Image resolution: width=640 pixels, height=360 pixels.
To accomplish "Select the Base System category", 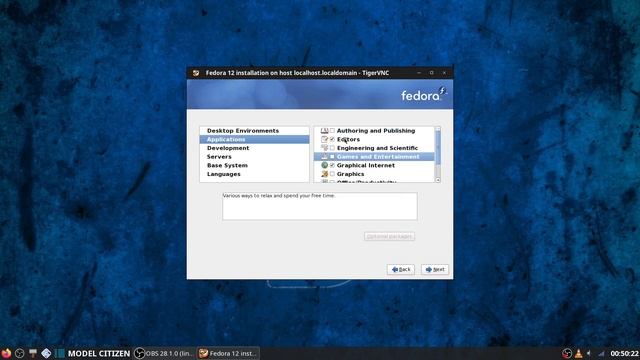I will [x=254, y=165].
